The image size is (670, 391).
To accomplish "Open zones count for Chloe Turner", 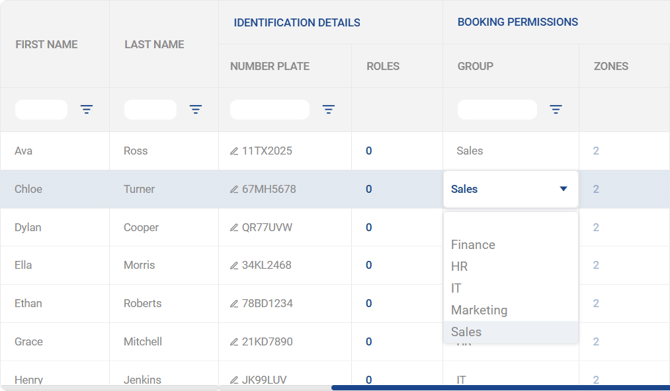I will [x=596, y=189].
